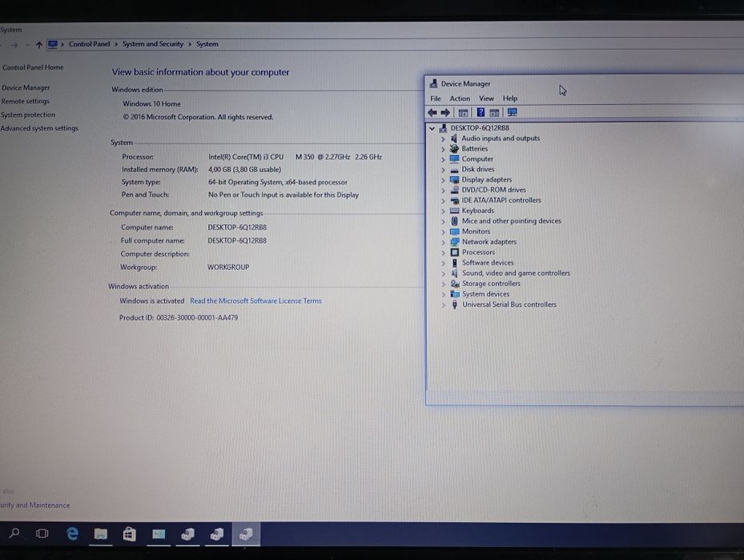Image resolution: width=744 pixels, height=560 pixels.
Task: Open the Action menu
Action: 460,99
